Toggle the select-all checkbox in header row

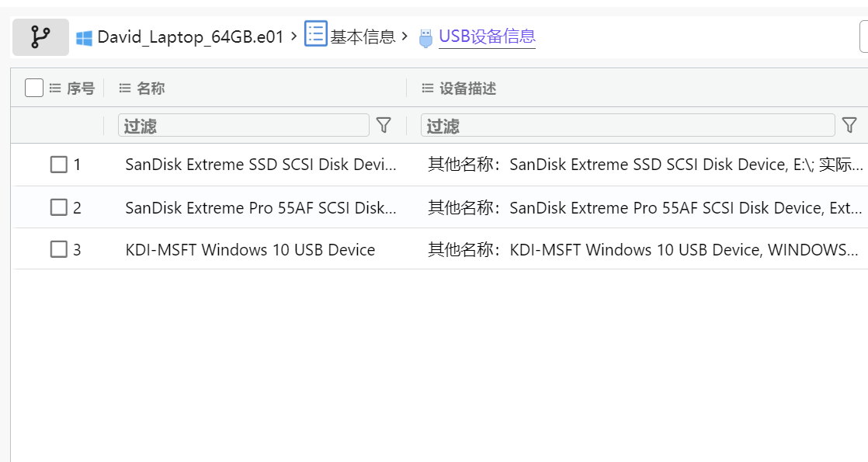point(33,88)
